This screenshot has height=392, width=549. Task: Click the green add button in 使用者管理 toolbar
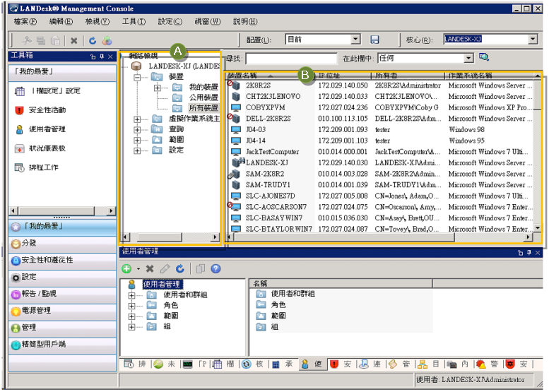coord(126,269)
